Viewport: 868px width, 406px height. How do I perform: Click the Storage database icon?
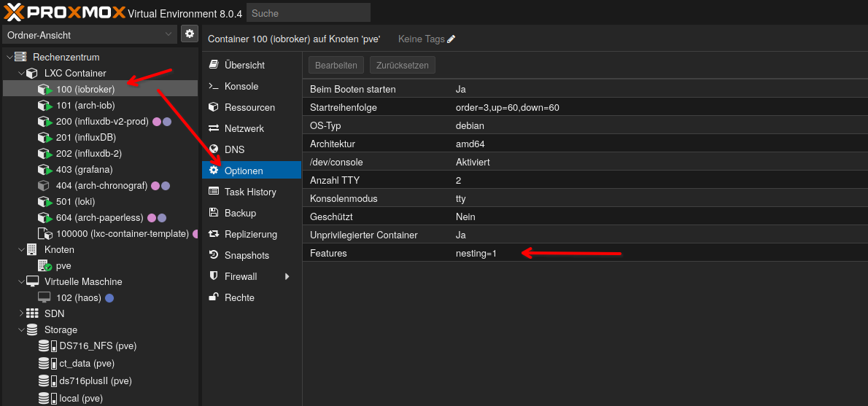click(32, 329)
